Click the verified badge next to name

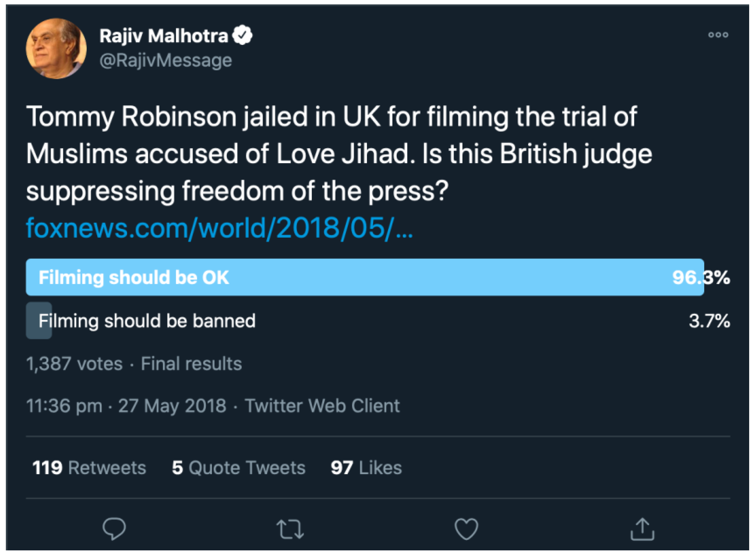[242, 36]
